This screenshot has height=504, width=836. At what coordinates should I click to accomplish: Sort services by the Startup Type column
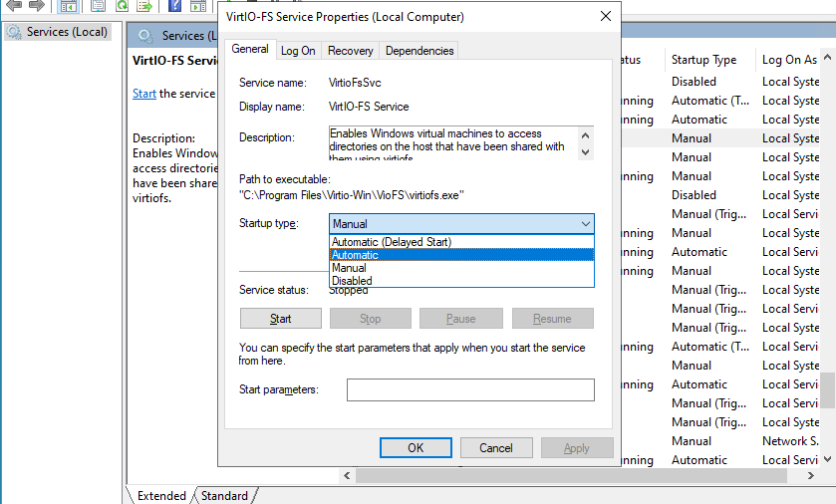pyautogui.click(x=703, y=60)
